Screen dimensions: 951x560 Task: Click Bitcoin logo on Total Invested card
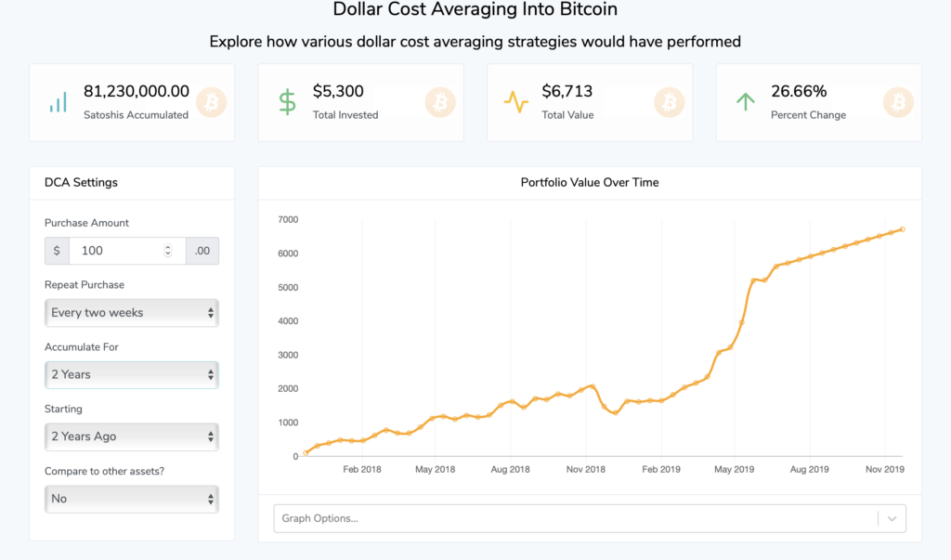[441, 102]
